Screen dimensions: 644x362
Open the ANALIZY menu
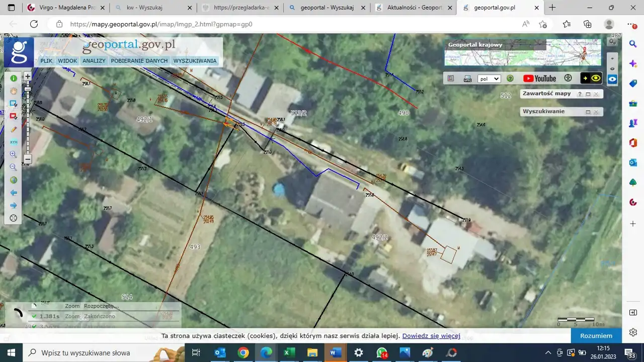pyautogui.click(x=94, y=61)
